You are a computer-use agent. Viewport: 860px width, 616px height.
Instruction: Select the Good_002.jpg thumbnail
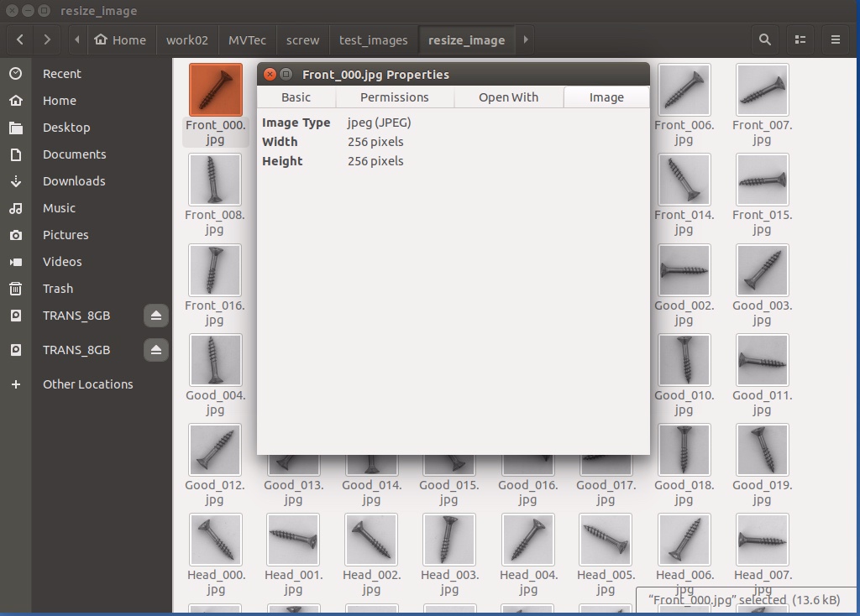pyautogui.click(x=684, y=270)
